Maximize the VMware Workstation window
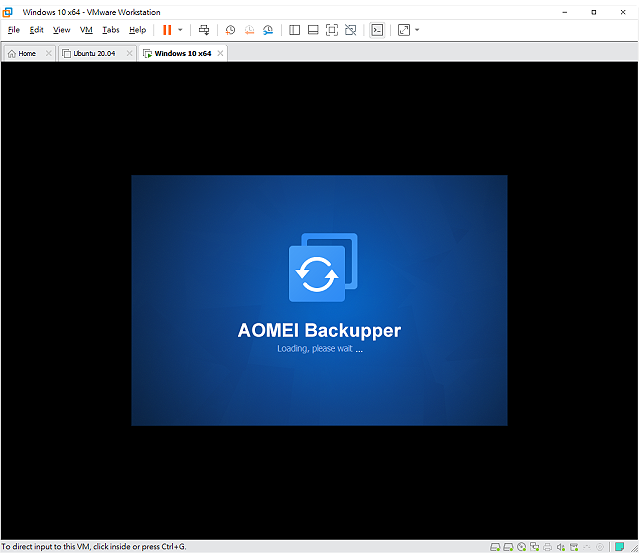Screen dimensions: 643x554 [x=594, y=12]
